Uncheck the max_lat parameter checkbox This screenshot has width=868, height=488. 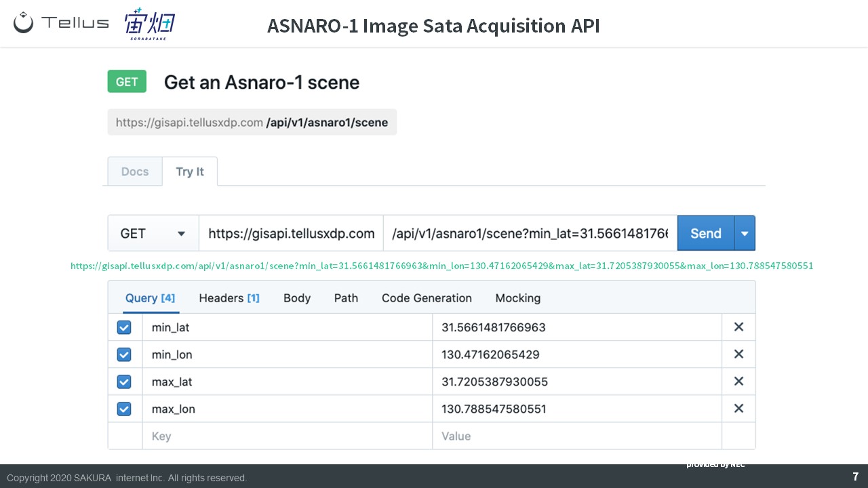click(124, 382)
